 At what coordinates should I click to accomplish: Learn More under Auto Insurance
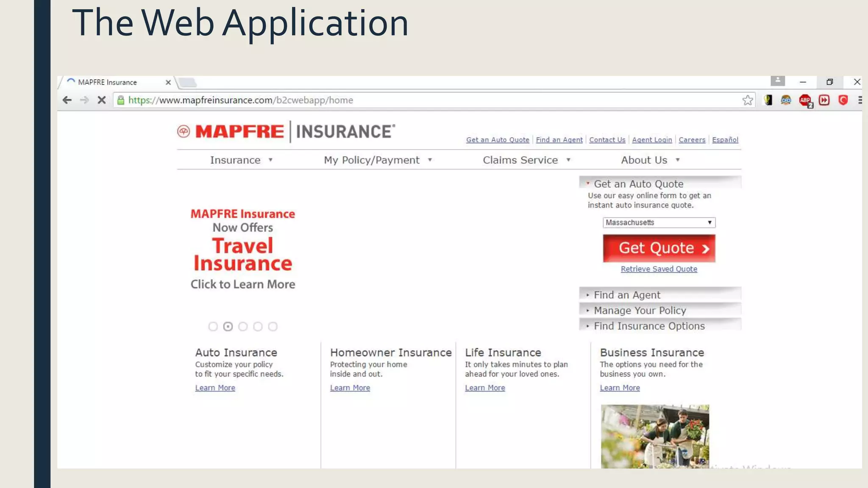coord(215,388)
